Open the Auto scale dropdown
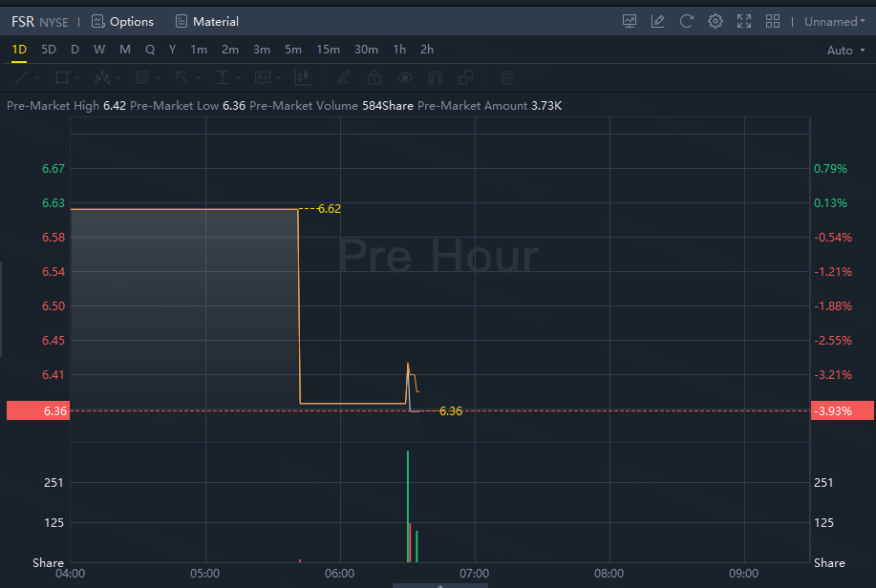The height and width of the screenshot is (588, 876). click(845, 51)
